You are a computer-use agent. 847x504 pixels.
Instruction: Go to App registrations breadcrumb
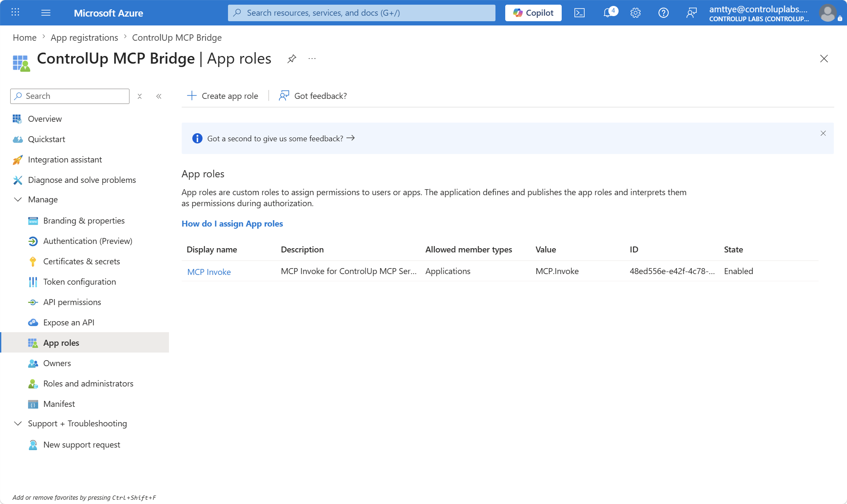coord(84,37)
